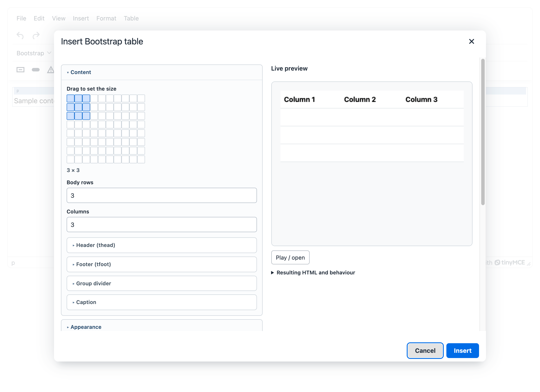
Task: Click the bottom-right cell of the size grid
Action: click(x=141, y=159)
